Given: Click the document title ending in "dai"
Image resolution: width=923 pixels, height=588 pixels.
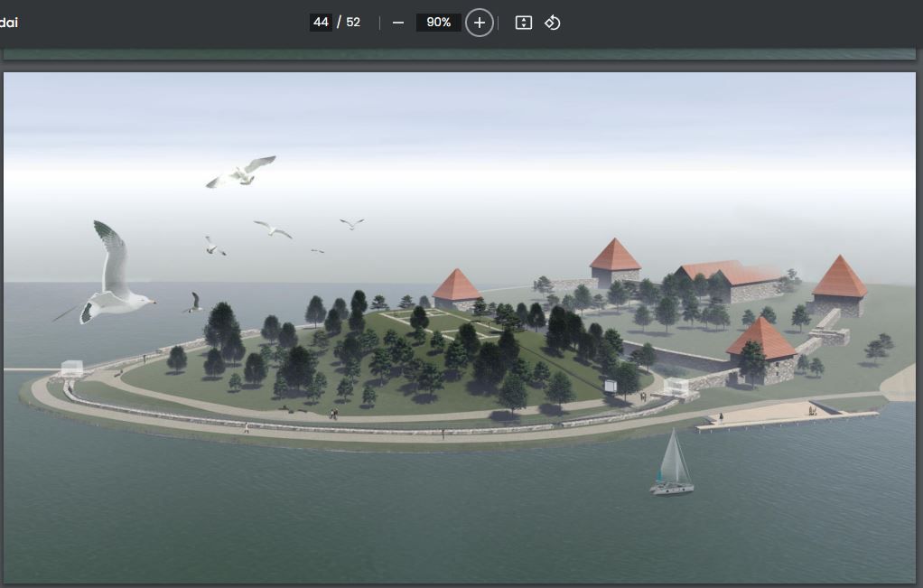Looking at the screenshot, I should point(9,23).
